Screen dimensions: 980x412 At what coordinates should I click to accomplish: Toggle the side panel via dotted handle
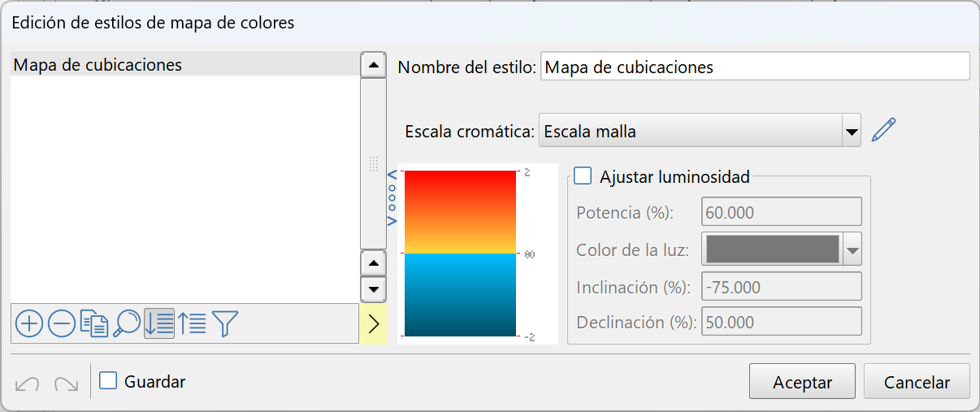coord(392,197)
